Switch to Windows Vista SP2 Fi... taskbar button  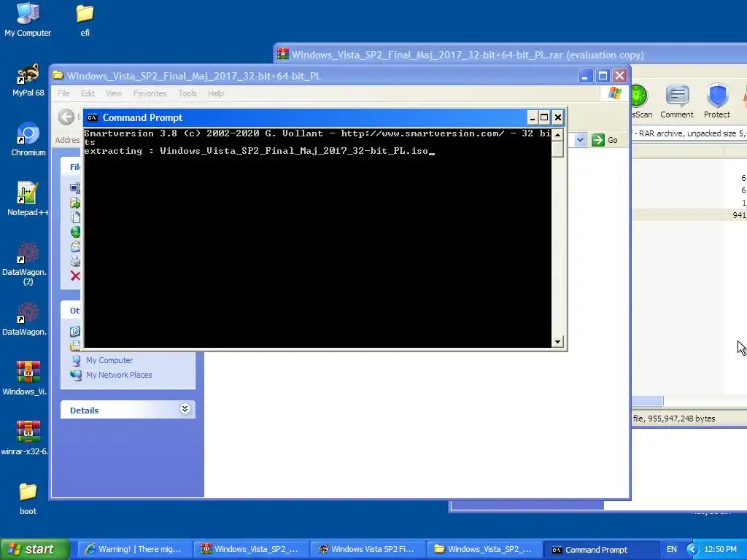[368, 549]
